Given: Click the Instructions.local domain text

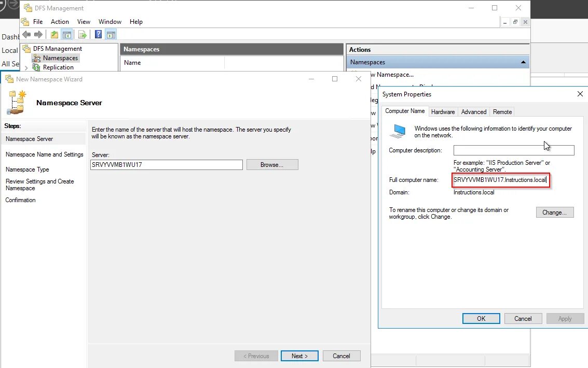Looking at the screenshot, I should point(474,192).
